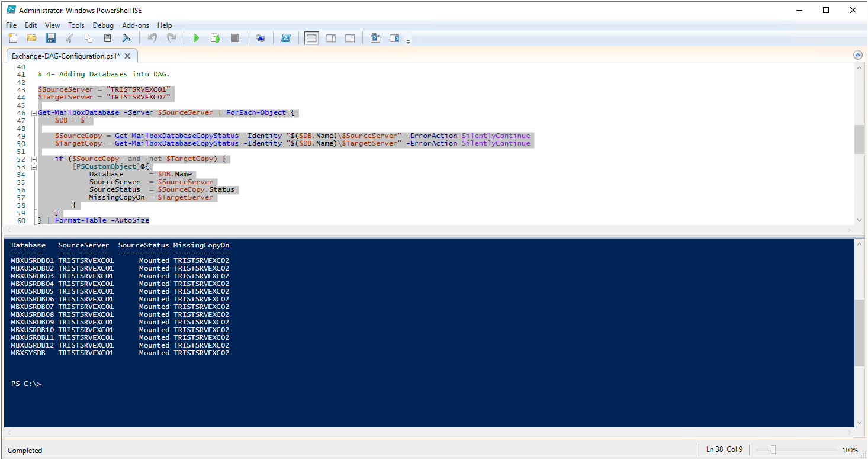
Task: Open the Debug menu
Action: [x=103, y=25]
